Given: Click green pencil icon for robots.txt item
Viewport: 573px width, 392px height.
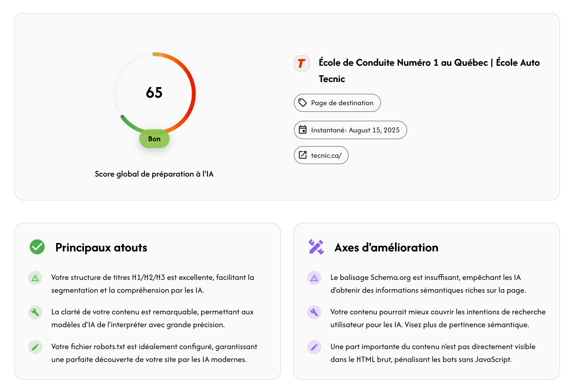Looking at the screenshot, I should pos(35,347).
